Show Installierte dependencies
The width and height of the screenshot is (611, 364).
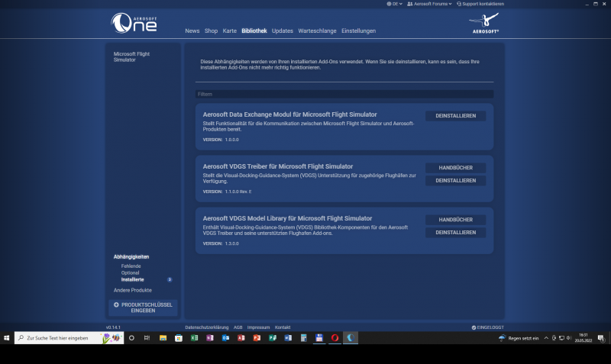[x=132, y=279]
